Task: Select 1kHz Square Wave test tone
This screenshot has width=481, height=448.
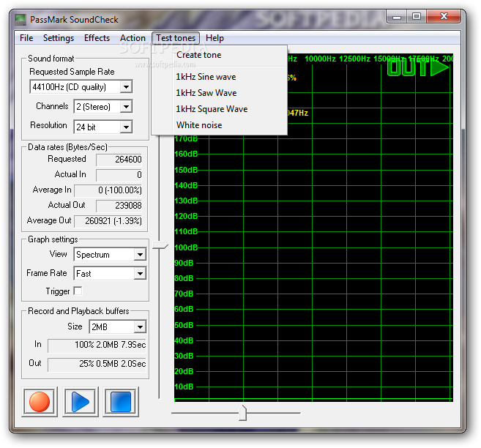Action: coord(220,109)
